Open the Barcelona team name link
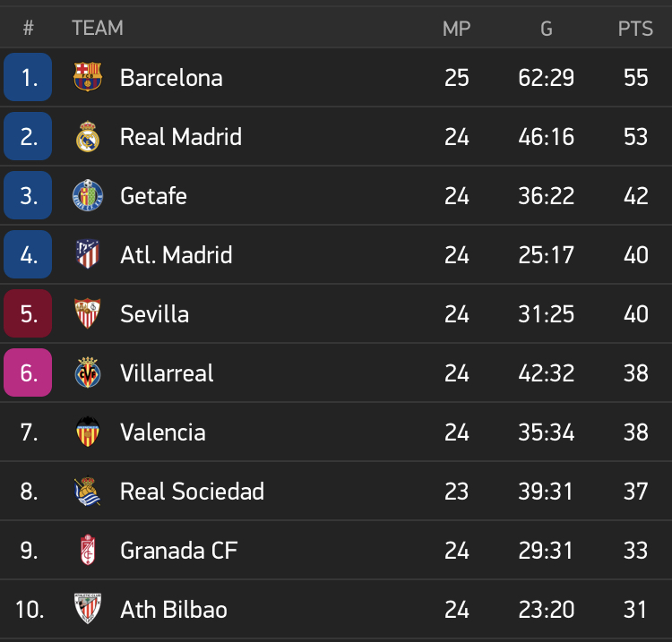This screenshot has height=642, width=672. pyautogui.click(x=171, y=78)
